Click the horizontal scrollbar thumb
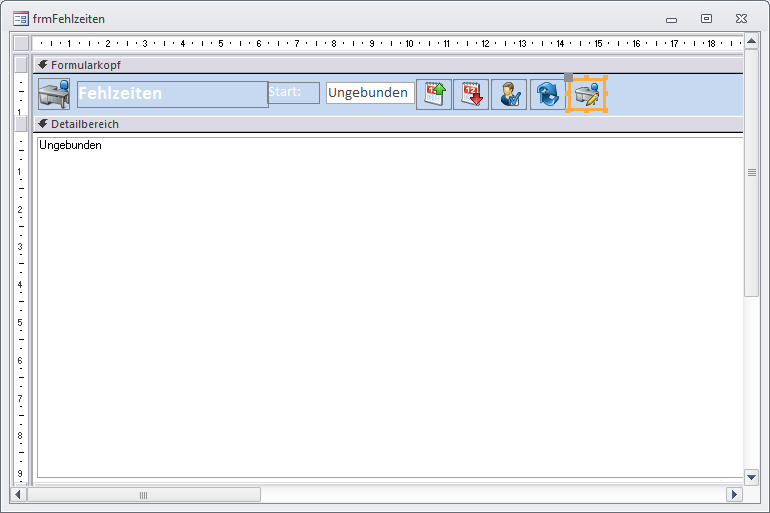Viewport: 770px width, 513px height. 143,494
